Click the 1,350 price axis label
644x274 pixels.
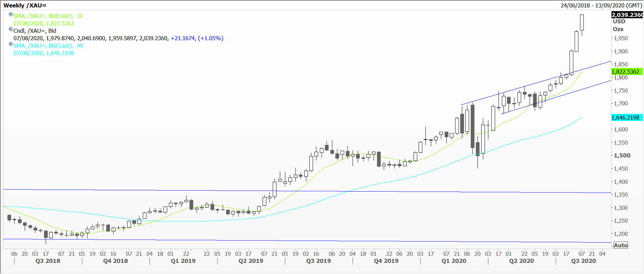pos(621,195)
